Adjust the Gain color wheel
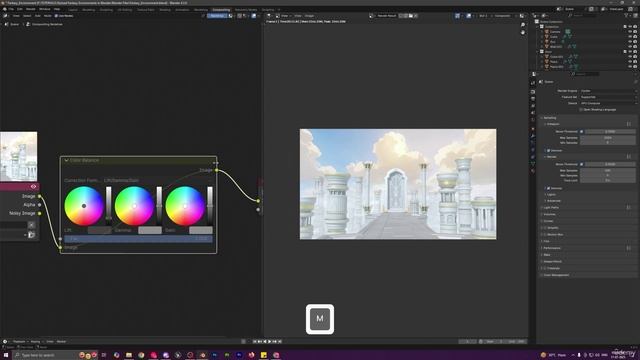The image size is (640, 360). point(185,206)
